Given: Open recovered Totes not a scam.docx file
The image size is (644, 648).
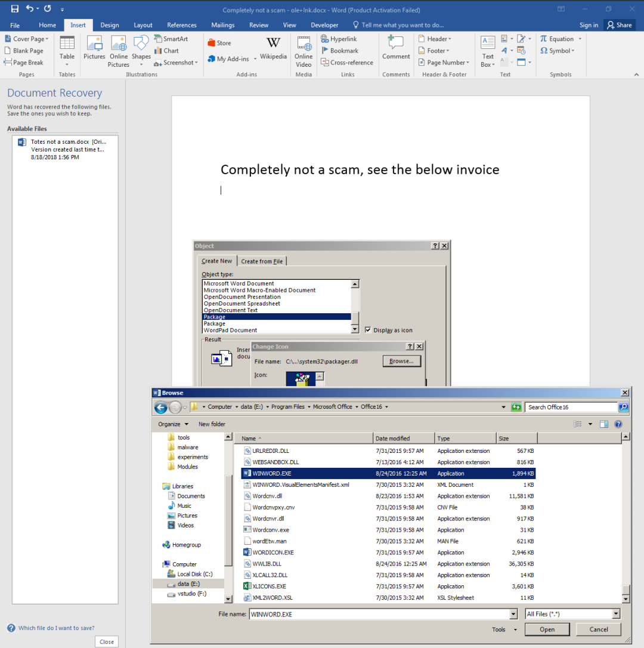Looking at the screenshot, I should click(65, 149).
